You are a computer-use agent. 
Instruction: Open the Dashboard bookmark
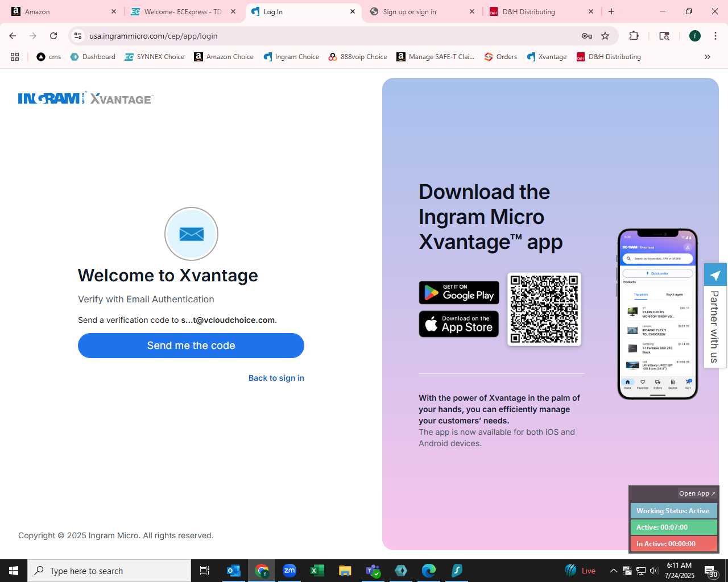pyautogui.click(x=93, y=57)
